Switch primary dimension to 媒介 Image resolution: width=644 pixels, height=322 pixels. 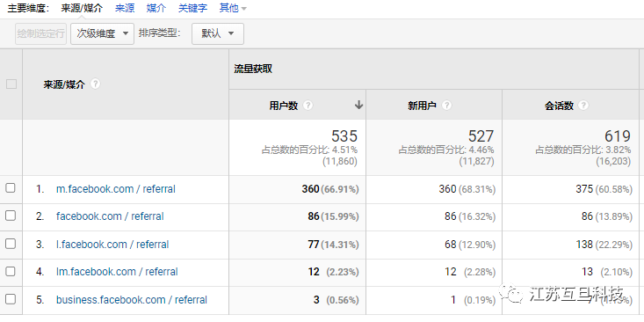point(156,8)
